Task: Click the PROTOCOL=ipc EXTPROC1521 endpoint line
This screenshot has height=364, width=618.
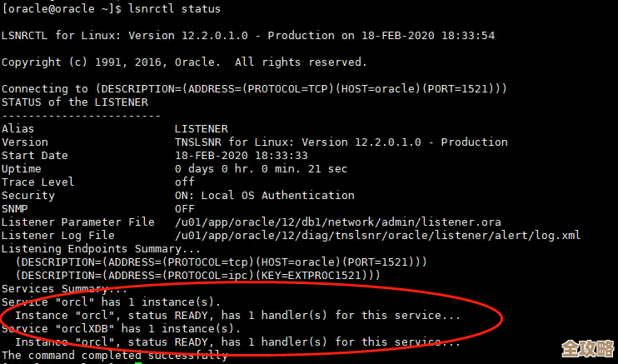Action: coord(197,276)
